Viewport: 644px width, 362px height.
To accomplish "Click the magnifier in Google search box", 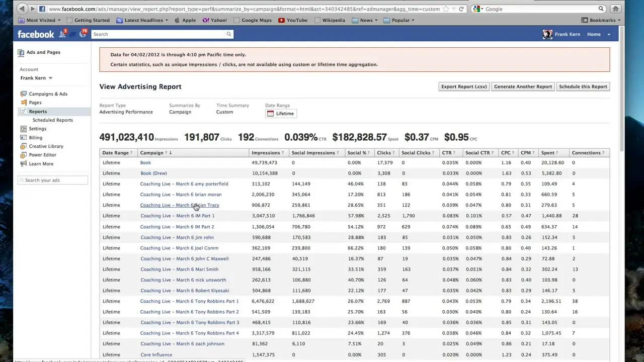I will [601, 9].
